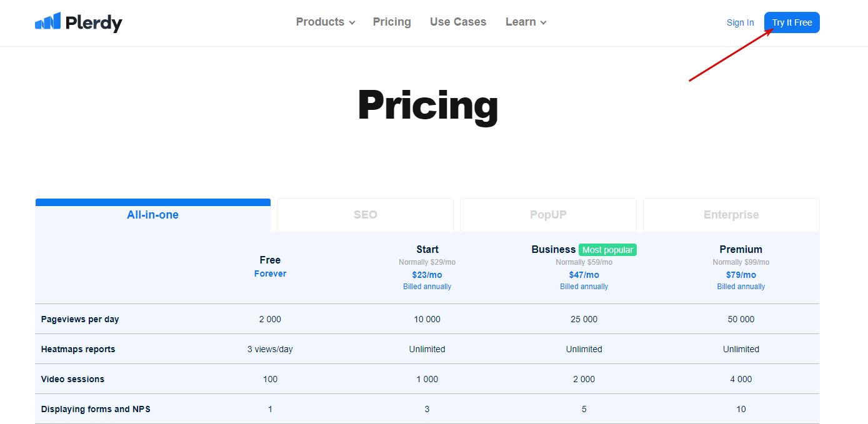Click the Start plan title
868x424 pixels.
point(427,249)
